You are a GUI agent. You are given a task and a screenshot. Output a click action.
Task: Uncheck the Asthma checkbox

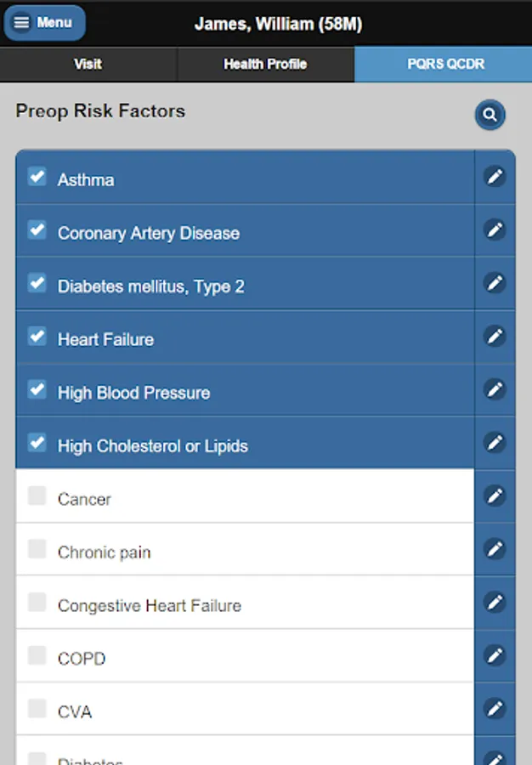pos(37,177)
